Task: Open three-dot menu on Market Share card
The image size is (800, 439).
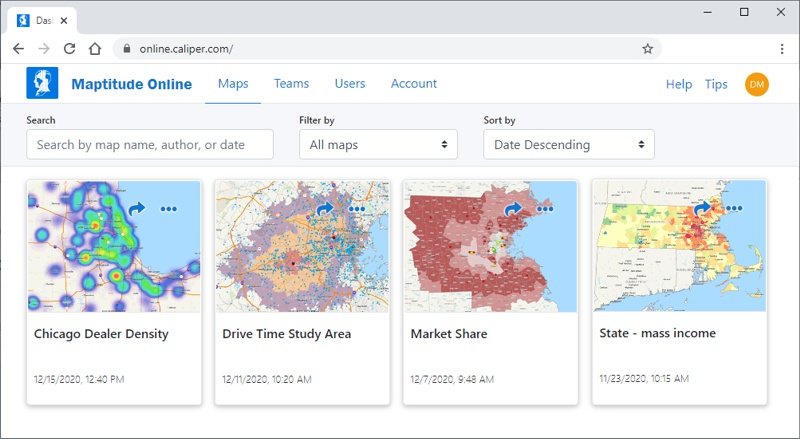Action: coord(544,209)
